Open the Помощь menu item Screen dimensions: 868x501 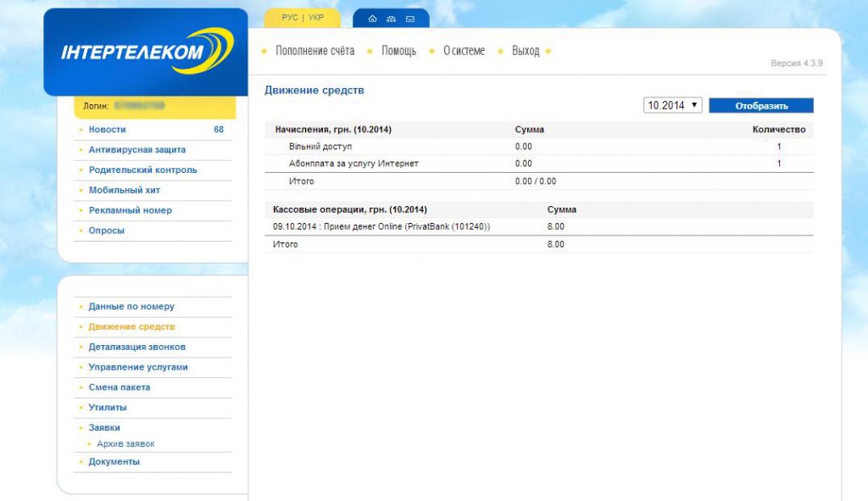point(398,51)
